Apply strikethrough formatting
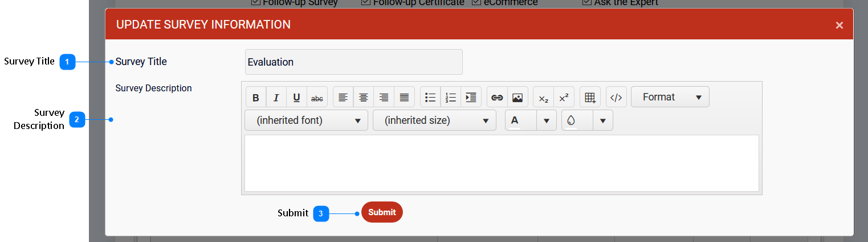Image resolution: width=868 pixels, height=242 pixels. pos(317,98)
